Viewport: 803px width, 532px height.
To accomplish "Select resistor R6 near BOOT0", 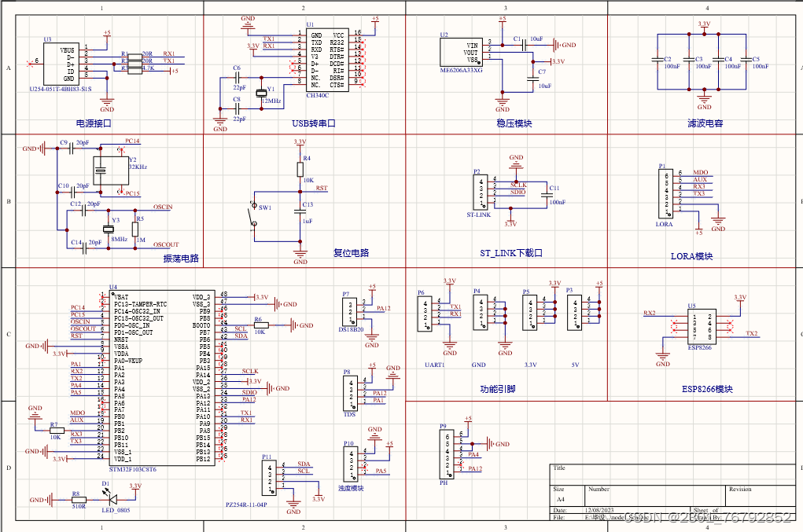I will tap(261, 325).
